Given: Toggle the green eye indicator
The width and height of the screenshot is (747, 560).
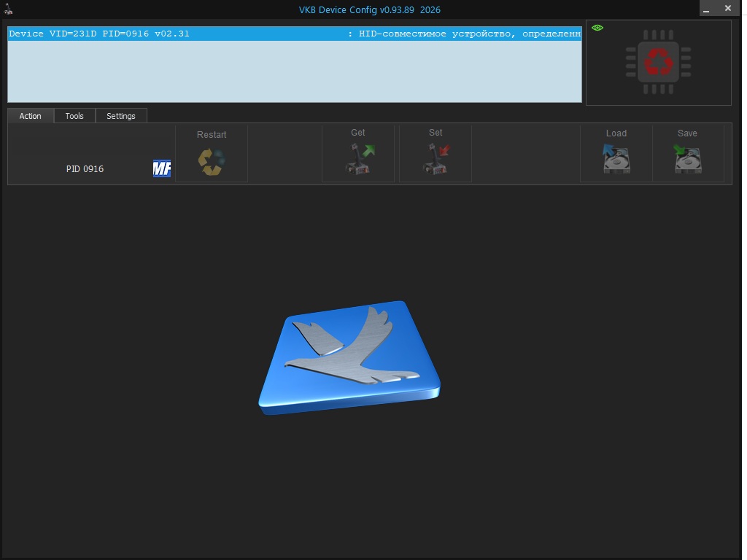Looking at the screenshot, I should pyautogui.click(x=598, y=28).
